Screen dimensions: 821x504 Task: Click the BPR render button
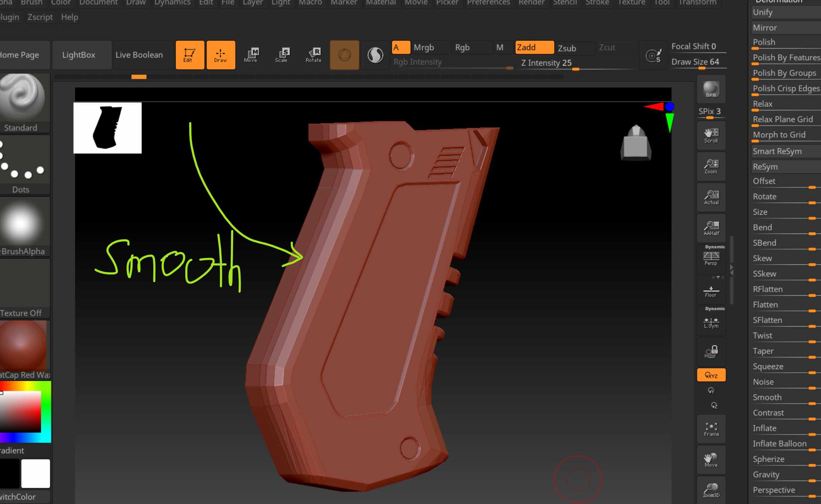tap(711, 89)
